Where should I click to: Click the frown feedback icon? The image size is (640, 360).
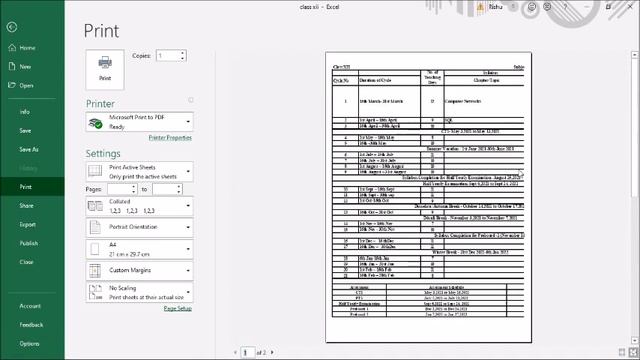(547, 7)
